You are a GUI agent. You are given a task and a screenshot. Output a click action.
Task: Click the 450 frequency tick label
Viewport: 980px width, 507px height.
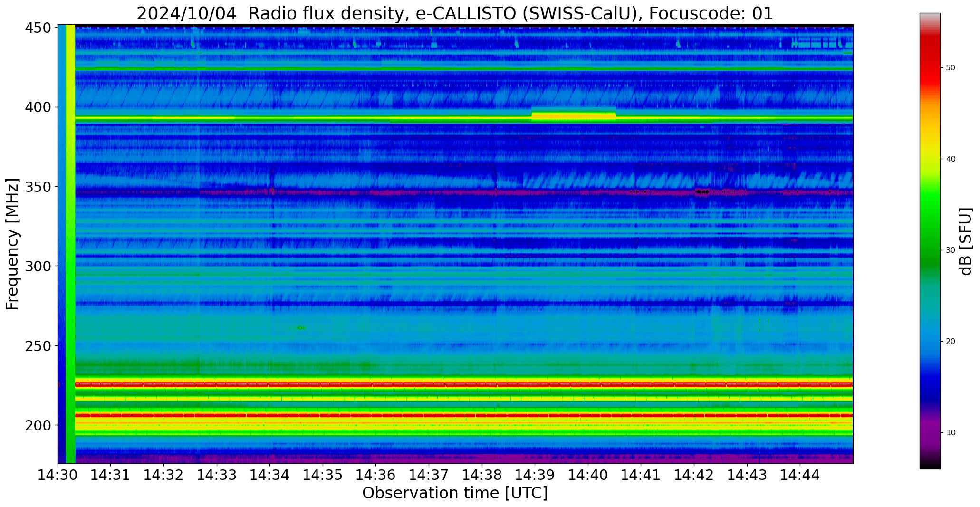pos(38,28)
